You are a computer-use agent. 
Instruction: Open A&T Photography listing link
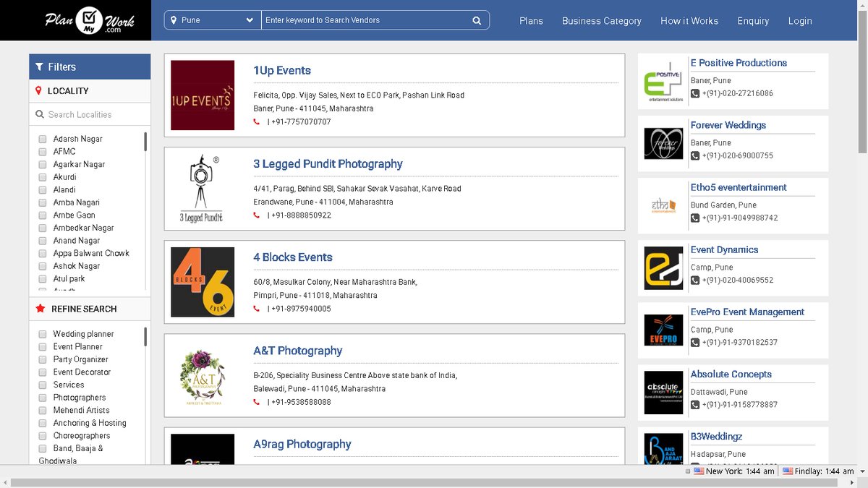[298, 351]
